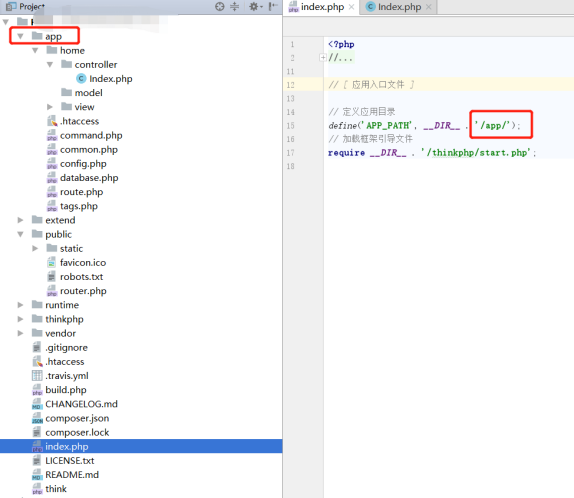Collapse the public folder
This screenshot has width=574, height=498.
[20, 234]
